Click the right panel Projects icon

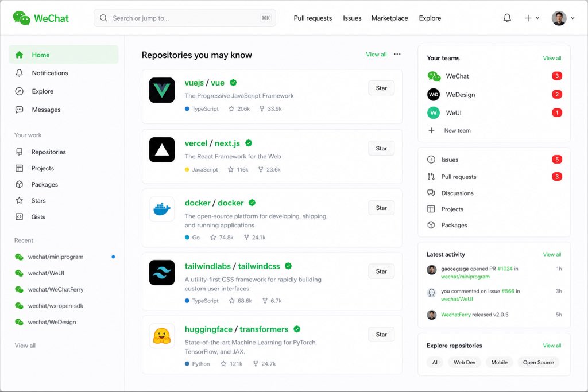(x=431, y=209)
